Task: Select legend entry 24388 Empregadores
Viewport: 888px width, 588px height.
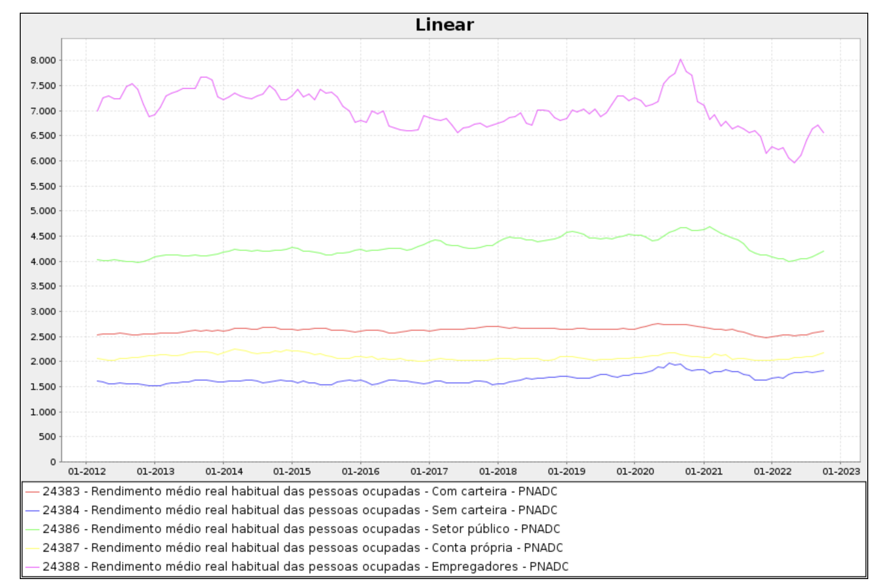Action: coord(305,566)
